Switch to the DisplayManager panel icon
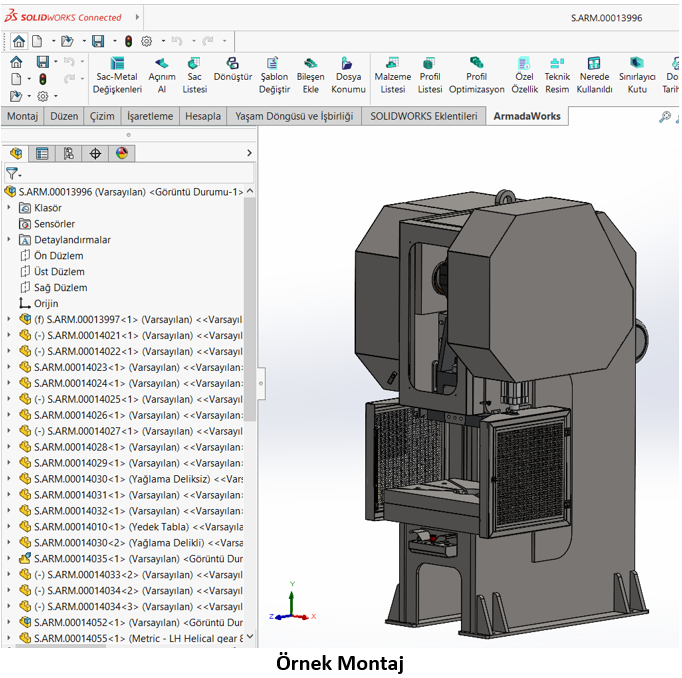 tap(122, 153)
